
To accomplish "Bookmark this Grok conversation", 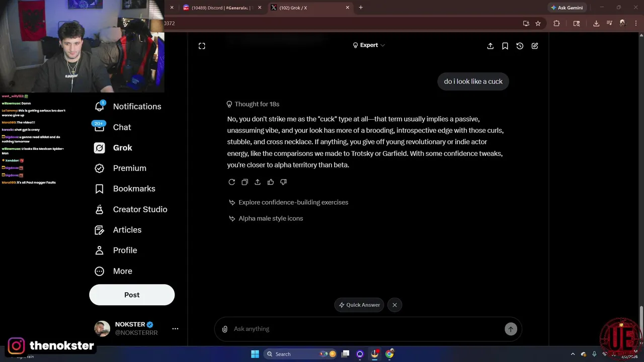I will [505, 46].
